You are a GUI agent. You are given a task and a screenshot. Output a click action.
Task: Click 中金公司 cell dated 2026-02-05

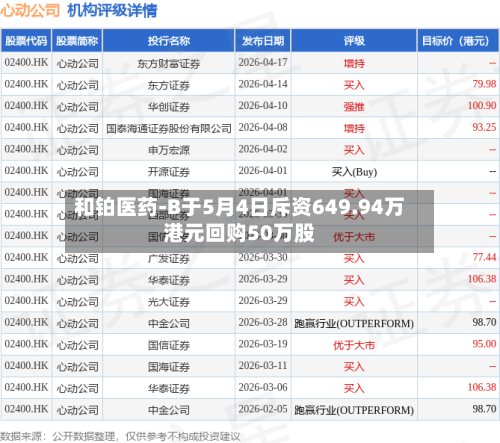click(169, 410)
